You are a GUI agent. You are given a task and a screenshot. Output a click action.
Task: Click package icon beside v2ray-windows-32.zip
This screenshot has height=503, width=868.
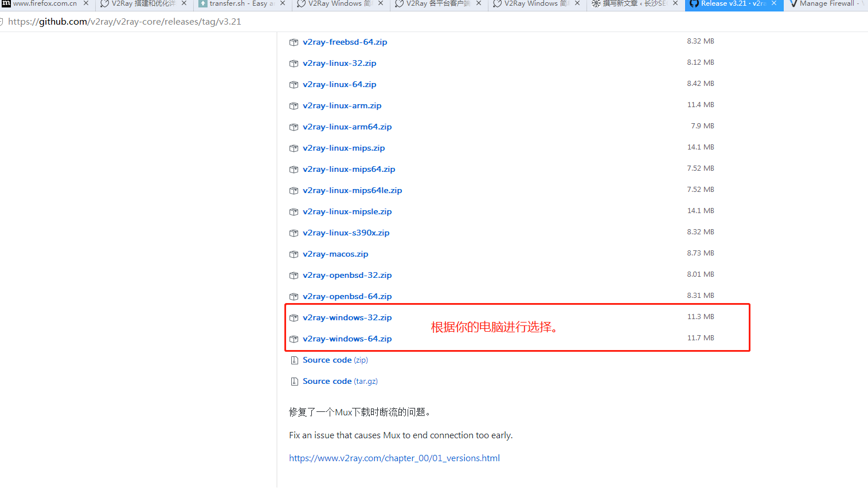point(294,318)
